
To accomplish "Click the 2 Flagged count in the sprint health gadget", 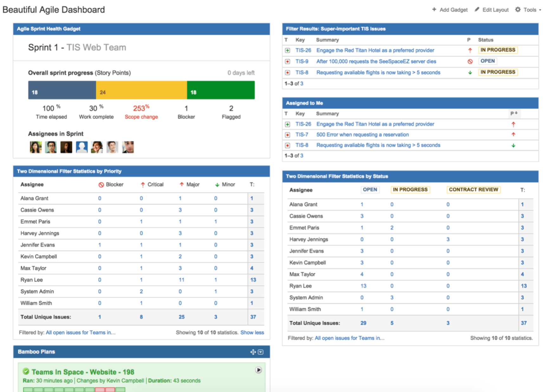I will tap(231, 108).
